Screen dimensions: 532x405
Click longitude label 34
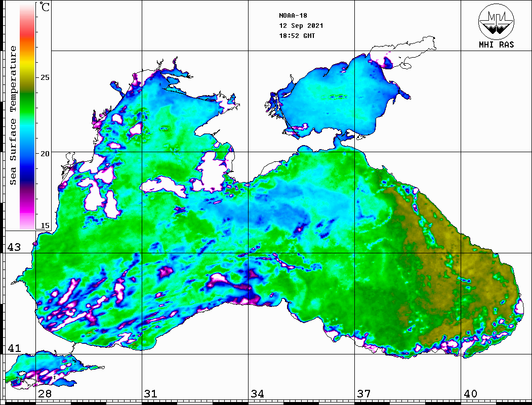coord(257,394)
